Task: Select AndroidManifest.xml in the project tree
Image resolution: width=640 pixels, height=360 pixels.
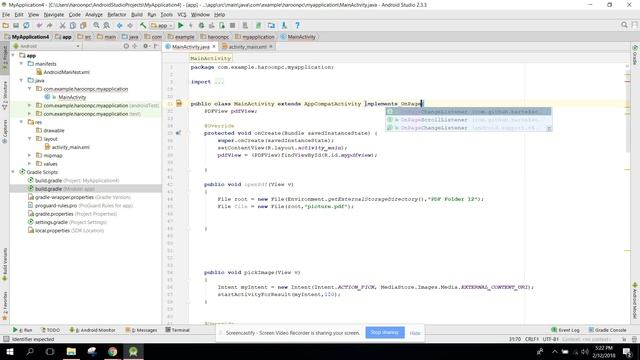Action: [67, 72]
